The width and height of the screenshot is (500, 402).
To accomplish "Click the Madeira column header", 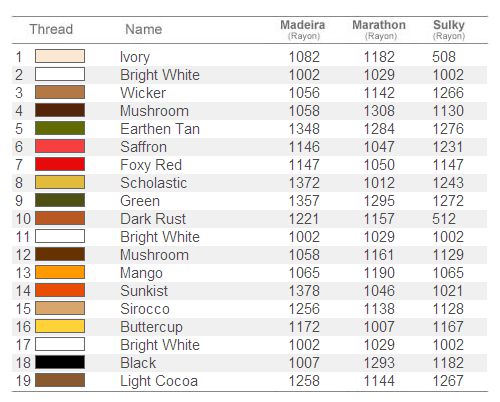I will click(x=303, y=29).
